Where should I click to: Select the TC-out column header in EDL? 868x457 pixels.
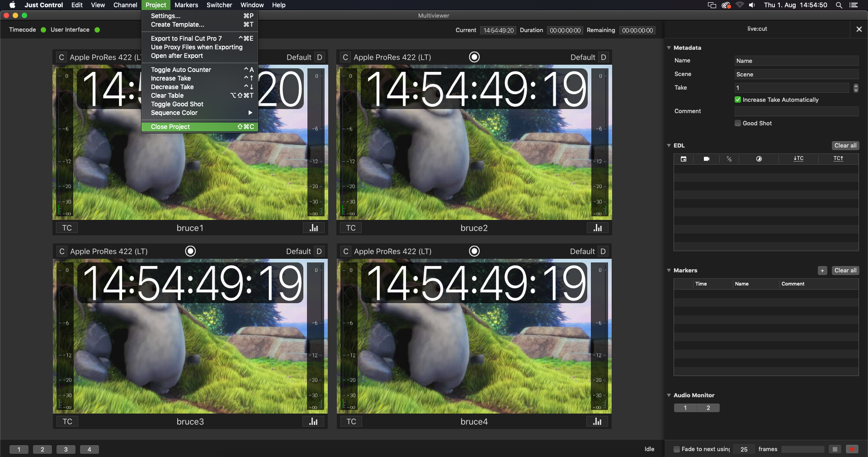click(838, 158)
